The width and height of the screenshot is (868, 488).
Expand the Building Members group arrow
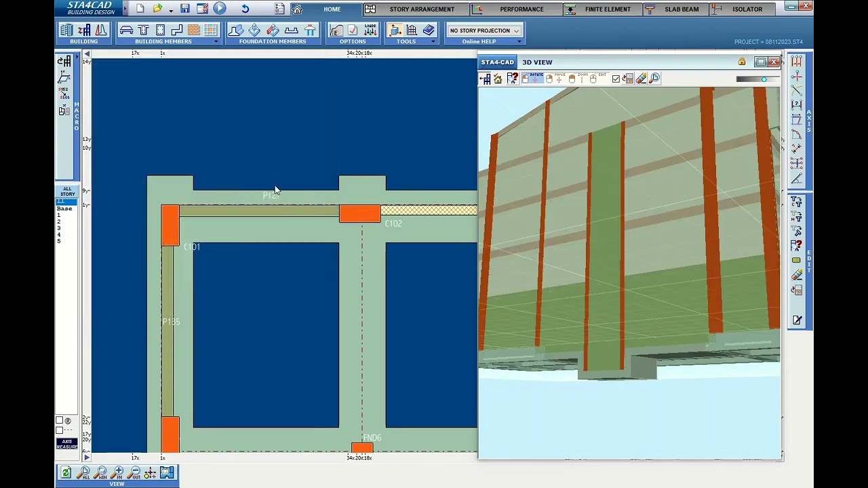[216, 42]
